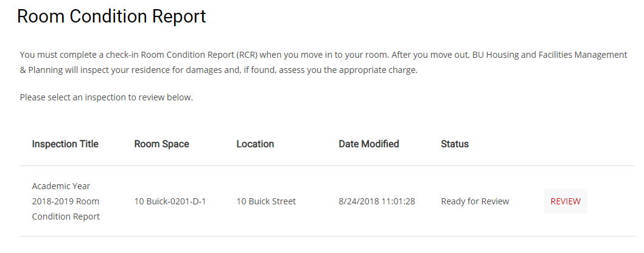The width and height of the screenshot is (644, 253).
Task: Sort by the Date Modified column header
Action: pyautogui.click(x=369, y=144)
